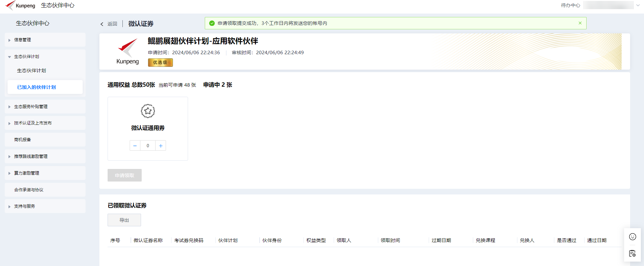Image resolution: width=644 pixels, height=266 pixels.
Task: Open 合作承诺与协议 menu item
Action: coord(45,190)
